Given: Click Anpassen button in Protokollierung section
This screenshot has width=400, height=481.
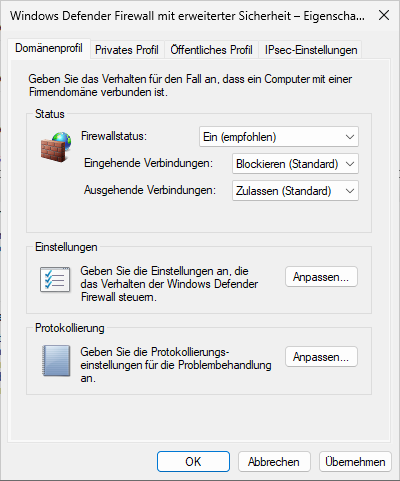Looking at the screenshot, I should click(321, 357).
